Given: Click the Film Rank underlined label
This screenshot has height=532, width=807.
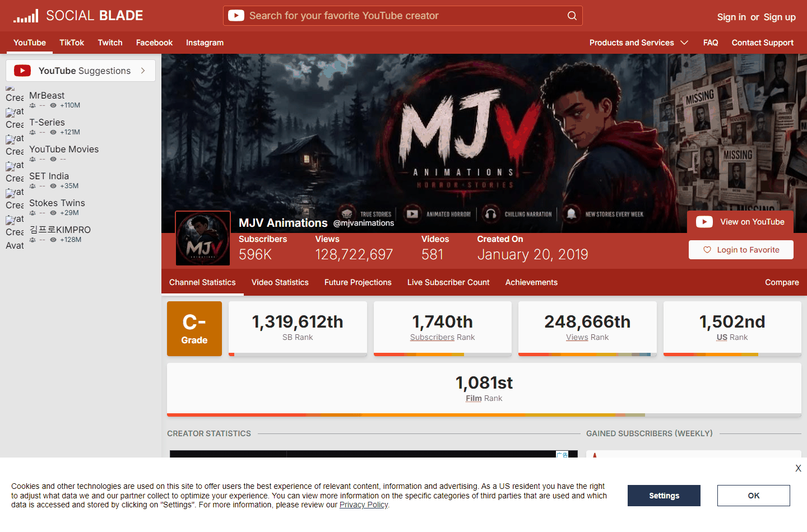Looking at the screenshot, I should tap(474, 398).
